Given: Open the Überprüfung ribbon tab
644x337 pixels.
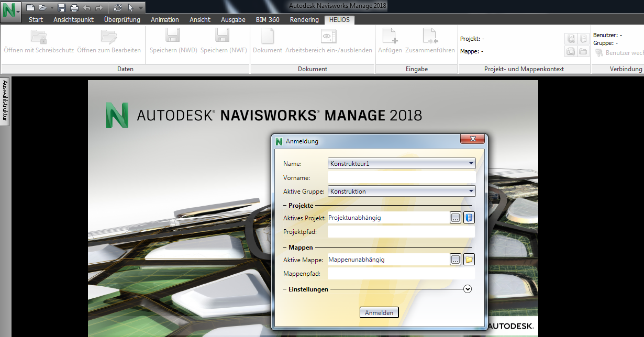Looking at the screenshot, I should point(123,20).
